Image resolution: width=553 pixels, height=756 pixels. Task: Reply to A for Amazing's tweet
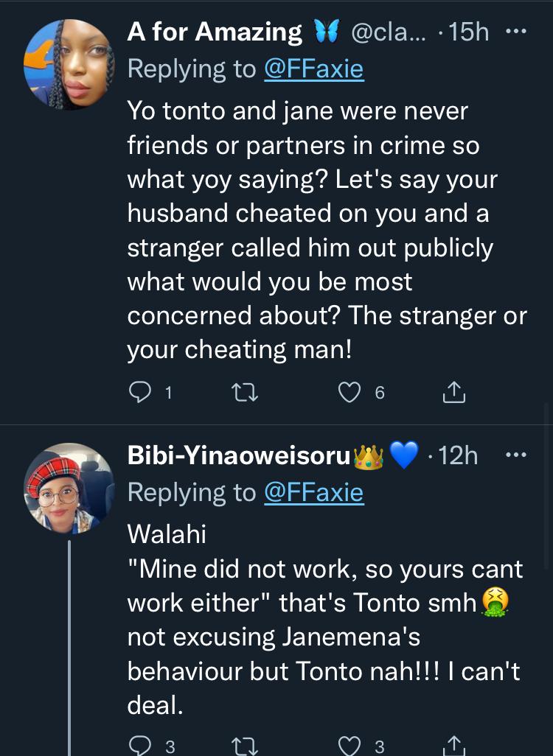(x=140, y=393)
